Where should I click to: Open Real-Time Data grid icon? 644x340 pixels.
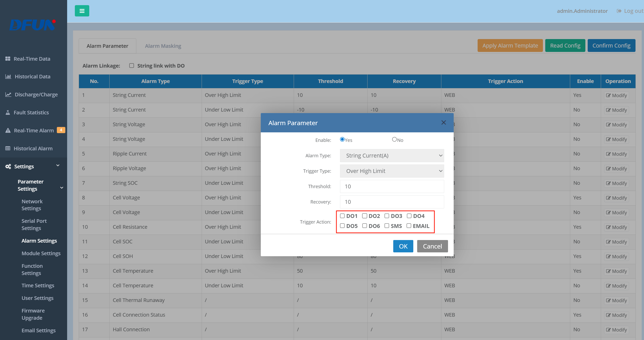tap(8, 59)
